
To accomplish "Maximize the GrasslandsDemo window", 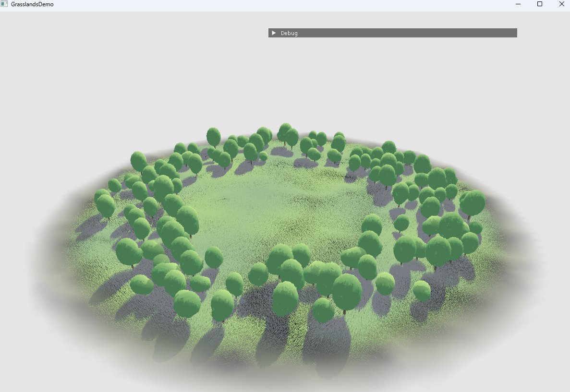I will point(539,4).
